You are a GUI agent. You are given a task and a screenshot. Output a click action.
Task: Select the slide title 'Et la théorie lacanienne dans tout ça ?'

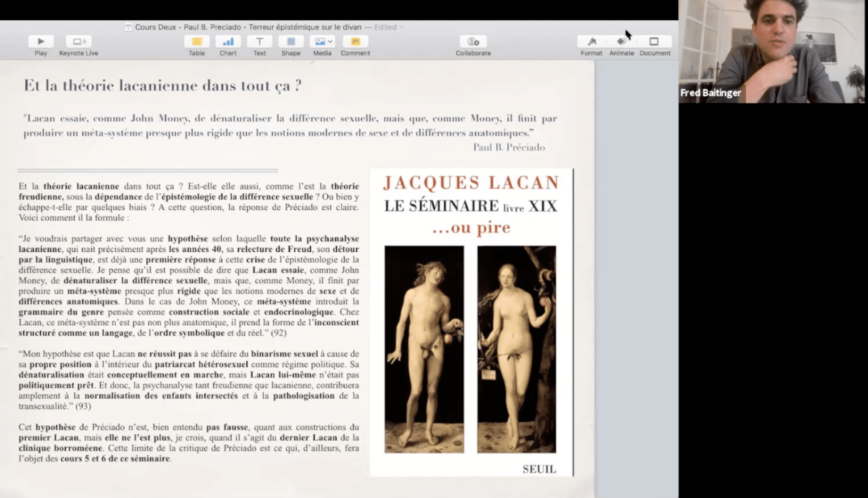tap(162, 86)
